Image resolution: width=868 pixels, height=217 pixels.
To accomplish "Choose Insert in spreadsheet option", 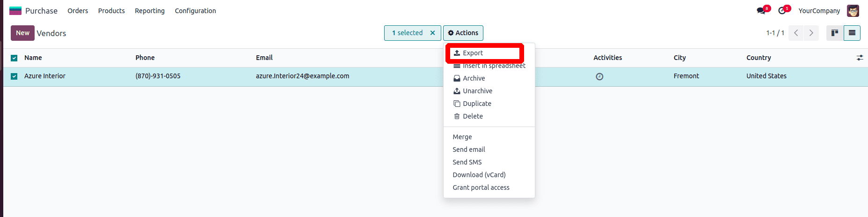I will (489, 66).
